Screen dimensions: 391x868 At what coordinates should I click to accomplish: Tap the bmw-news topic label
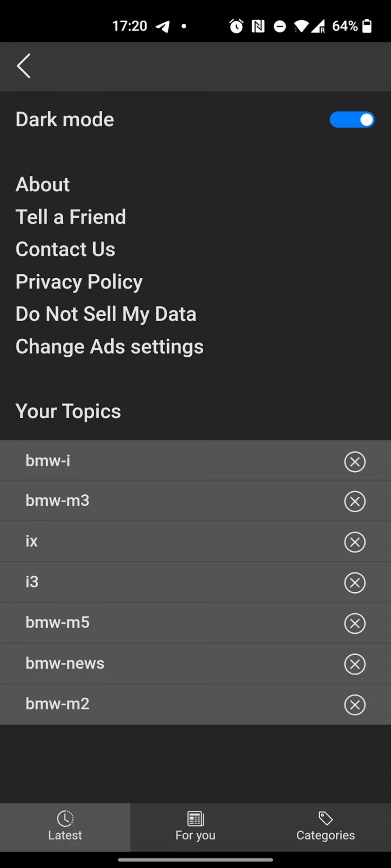[65, 663]
